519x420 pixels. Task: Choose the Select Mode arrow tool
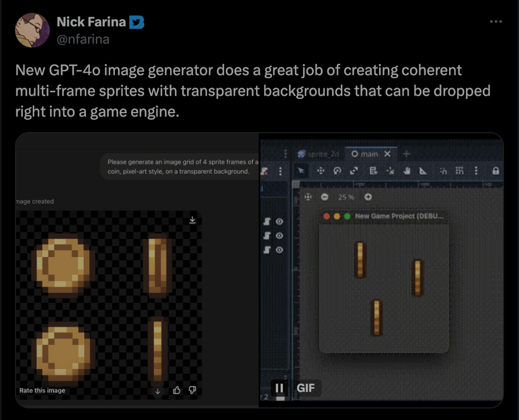pos(301,171)
